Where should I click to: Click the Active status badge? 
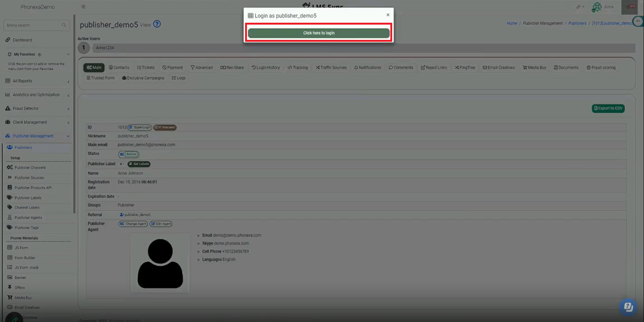(129, 154)
